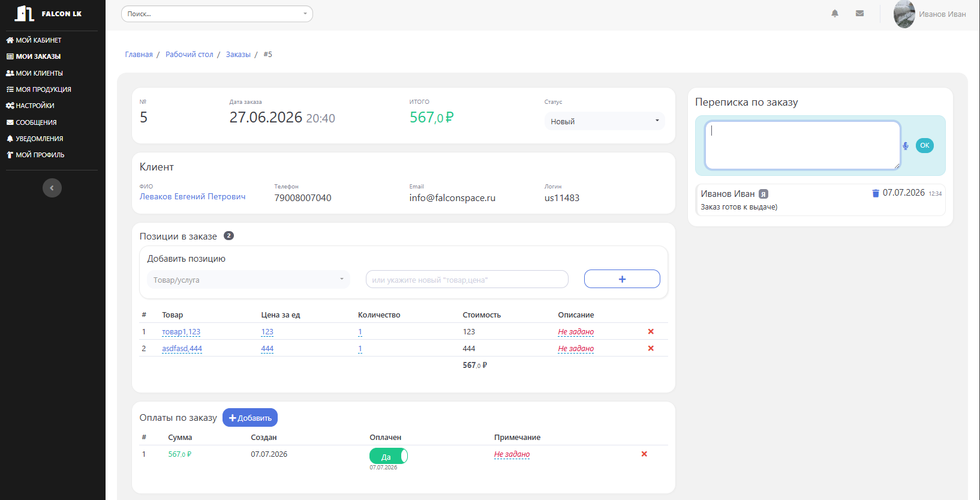Open Сообщения menu item
This screenshot has height=500, width=980.
click(x=31, y=122)
